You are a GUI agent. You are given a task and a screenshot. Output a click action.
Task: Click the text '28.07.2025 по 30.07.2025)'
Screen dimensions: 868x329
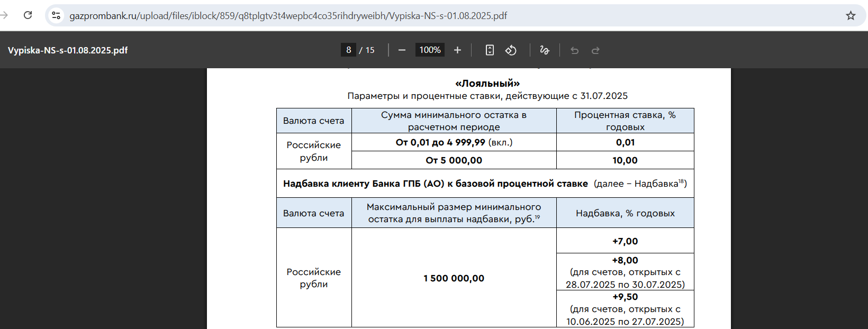pyautogui.click(x=625, y=285)
